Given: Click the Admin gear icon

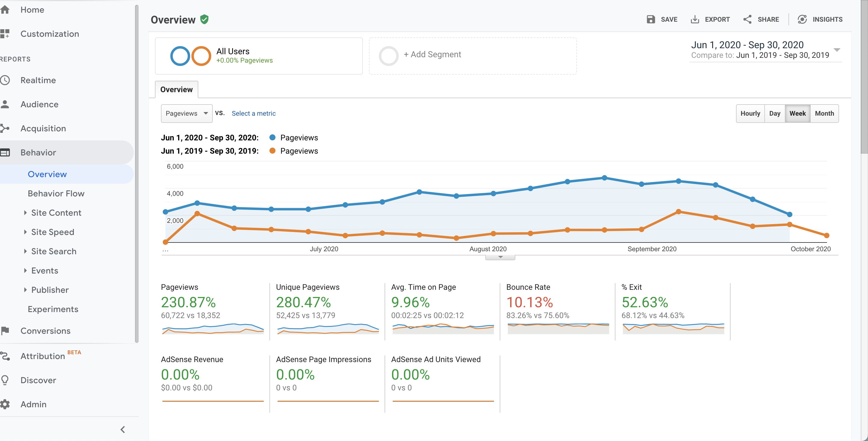Looking at the screenshot, I should click(5, 404).
